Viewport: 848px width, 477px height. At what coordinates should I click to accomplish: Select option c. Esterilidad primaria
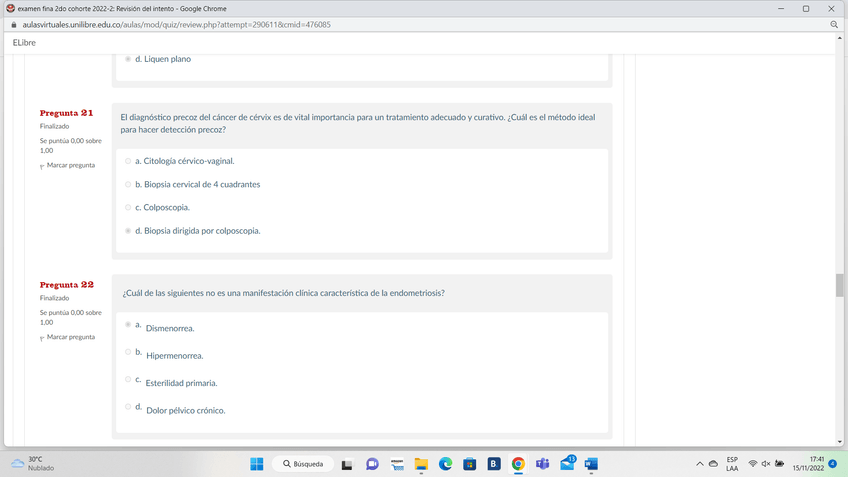pos(128,379)
